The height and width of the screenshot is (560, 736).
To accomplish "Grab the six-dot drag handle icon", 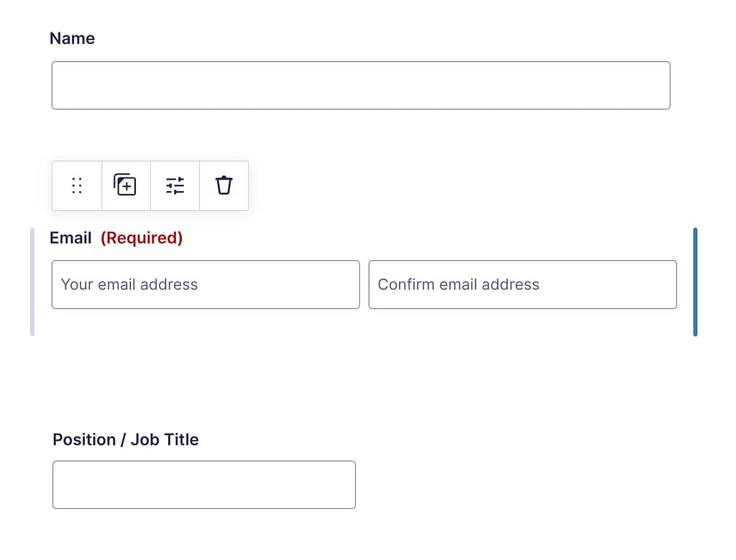I will click(77, 185).
